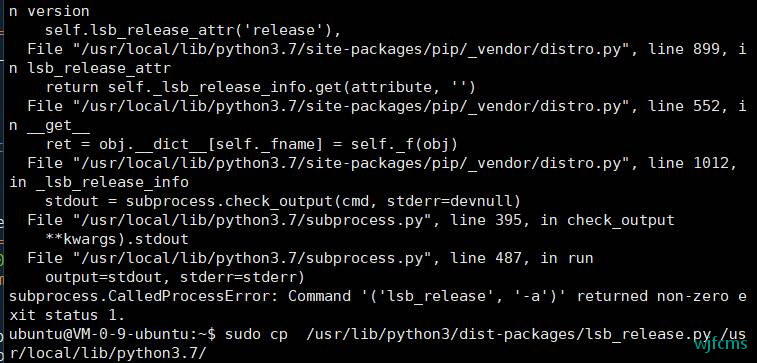Click the 'return self._lsb_release_info.get' line
Image resolution: width=757 pixels, height=363 pixels.
pyautogui.click(x=260, y=87)
